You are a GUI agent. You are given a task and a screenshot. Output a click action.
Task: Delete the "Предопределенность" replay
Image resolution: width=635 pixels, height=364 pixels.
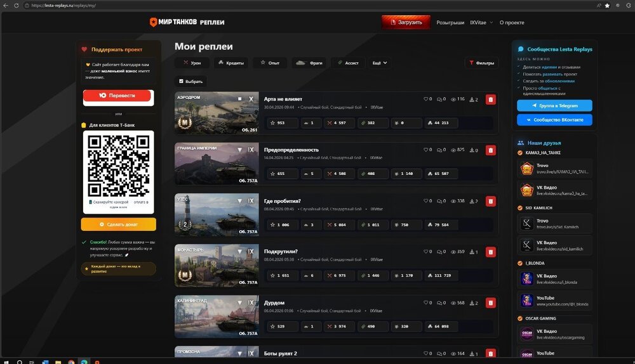[x=490, y=150]
